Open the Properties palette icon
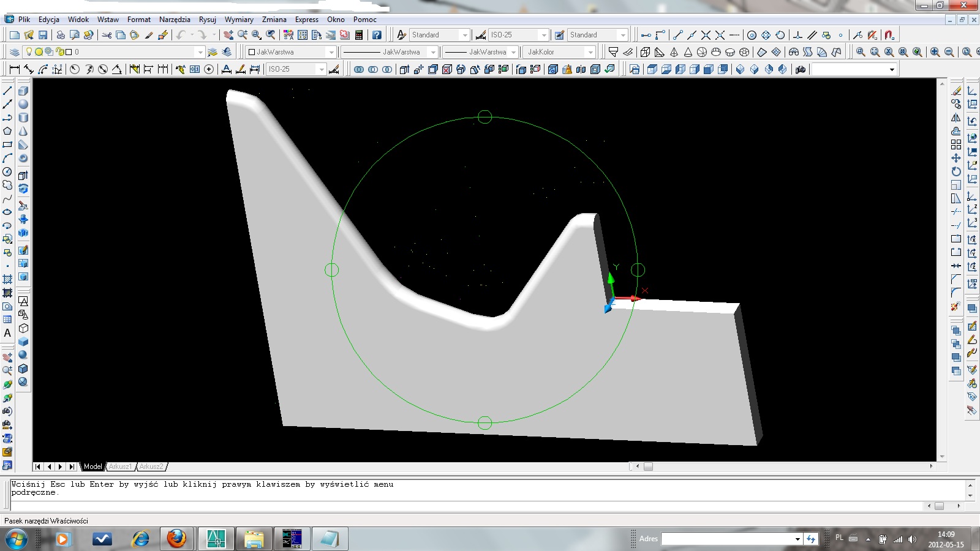The image size is (980, 551). click(x=288, y=35)
